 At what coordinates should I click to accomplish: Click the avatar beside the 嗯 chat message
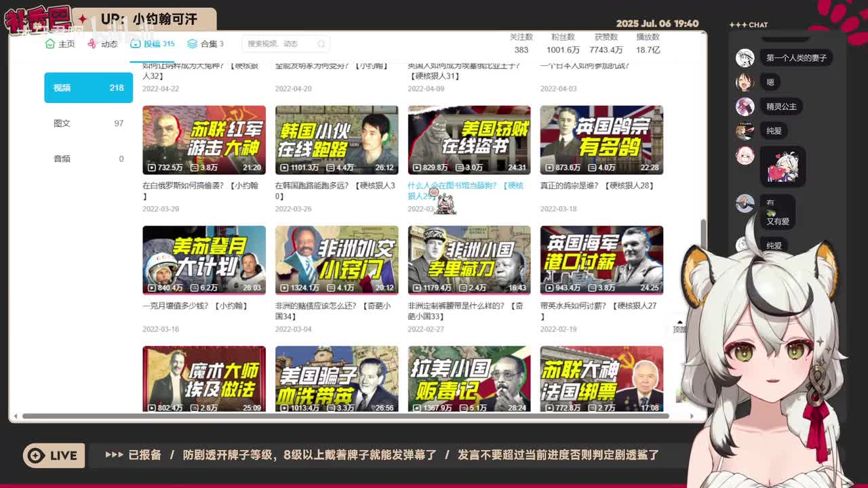(745, 82)
